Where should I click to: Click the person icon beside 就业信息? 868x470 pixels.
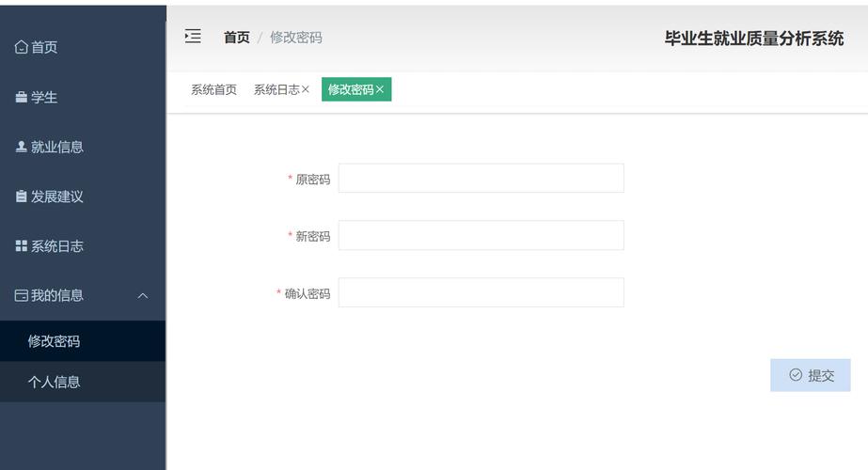coord(21,147)
